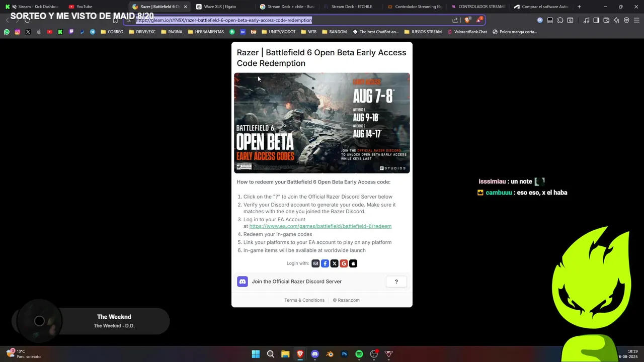Switch to Comprar el software Autodesk tab
Viewport: 644px width, 362px height.
point(541,7)
